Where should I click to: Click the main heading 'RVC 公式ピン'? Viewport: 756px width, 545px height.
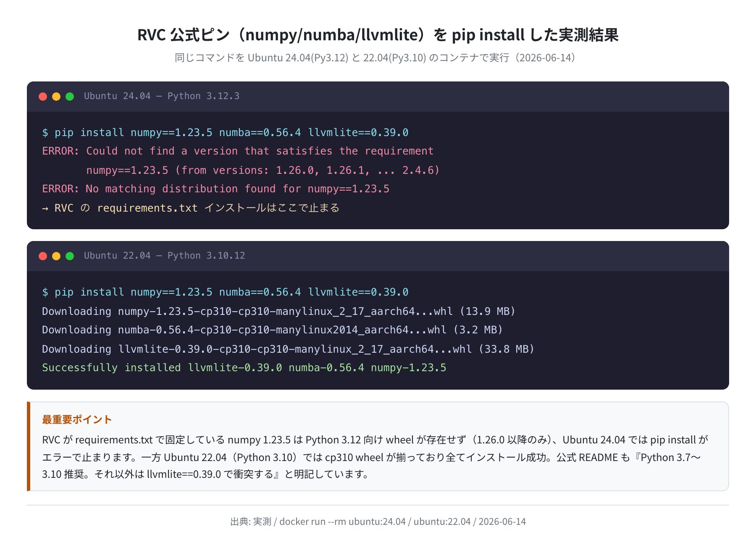tap(378, 35)
